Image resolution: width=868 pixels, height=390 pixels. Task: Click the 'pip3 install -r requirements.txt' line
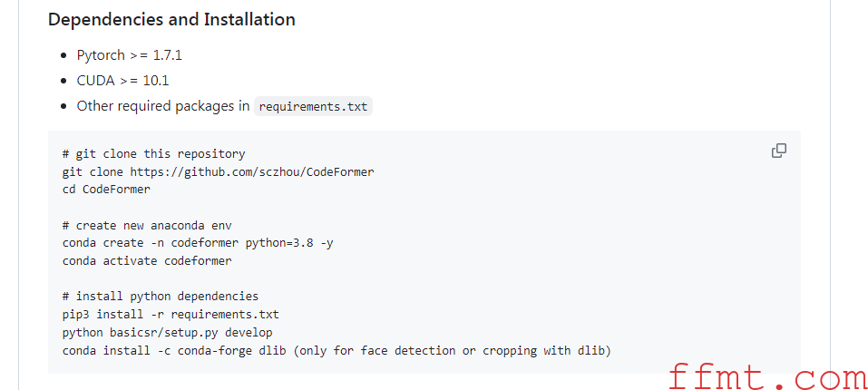[x=171, y=315]
